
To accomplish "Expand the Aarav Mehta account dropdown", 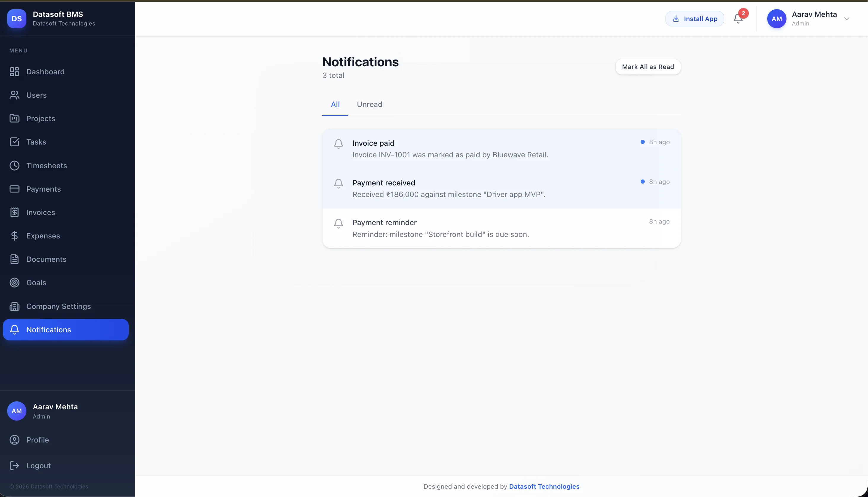I will pyautogui.click(x=846, y=19).
